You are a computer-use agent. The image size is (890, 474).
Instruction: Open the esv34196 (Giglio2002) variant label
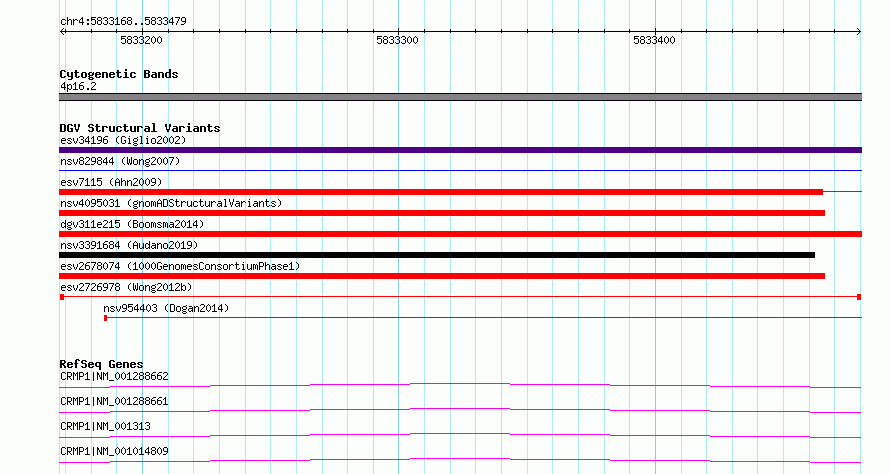[123, 140]
